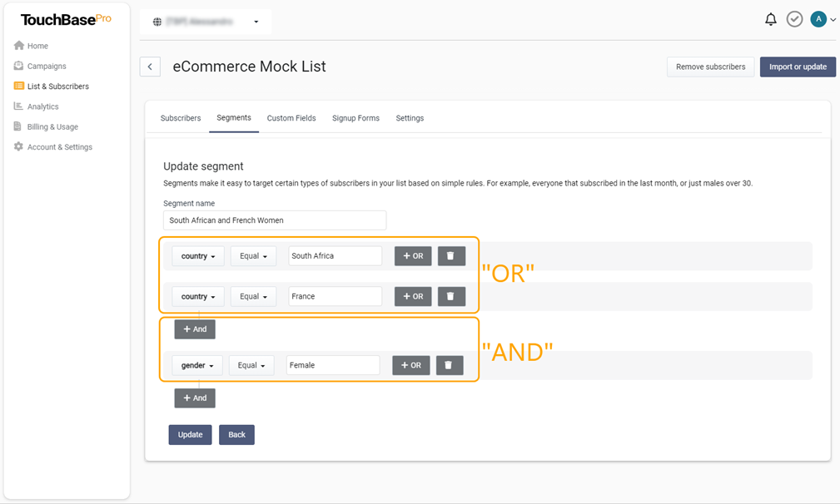Click the notification bell icon
Screen dimensions: 840x504
click(x=770, y=19)
